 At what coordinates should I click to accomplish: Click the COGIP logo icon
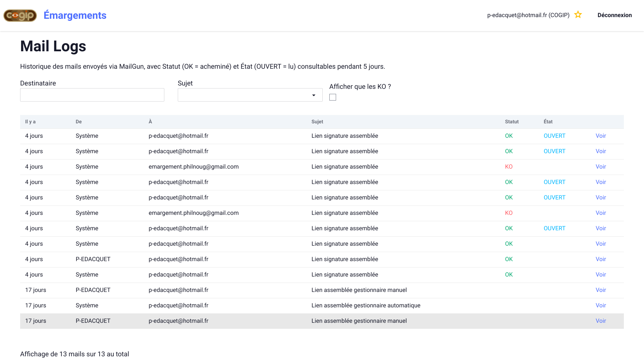tap(20, 15)
